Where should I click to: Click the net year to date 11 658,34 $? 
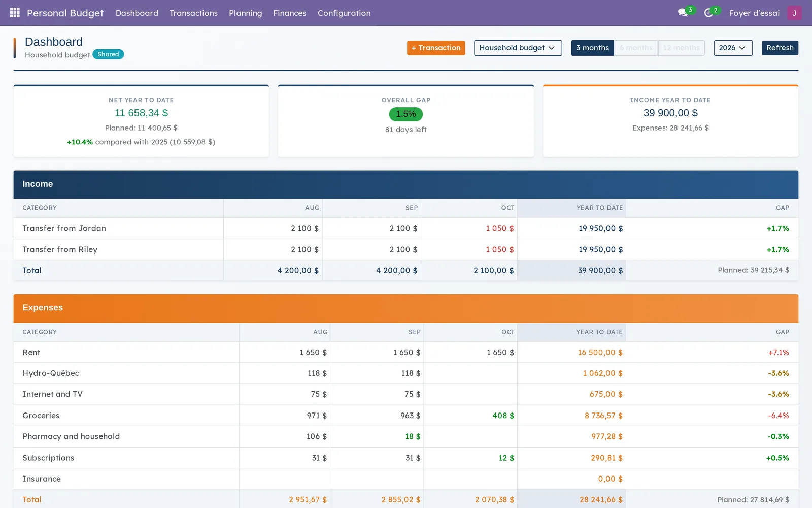coord(141,113)
